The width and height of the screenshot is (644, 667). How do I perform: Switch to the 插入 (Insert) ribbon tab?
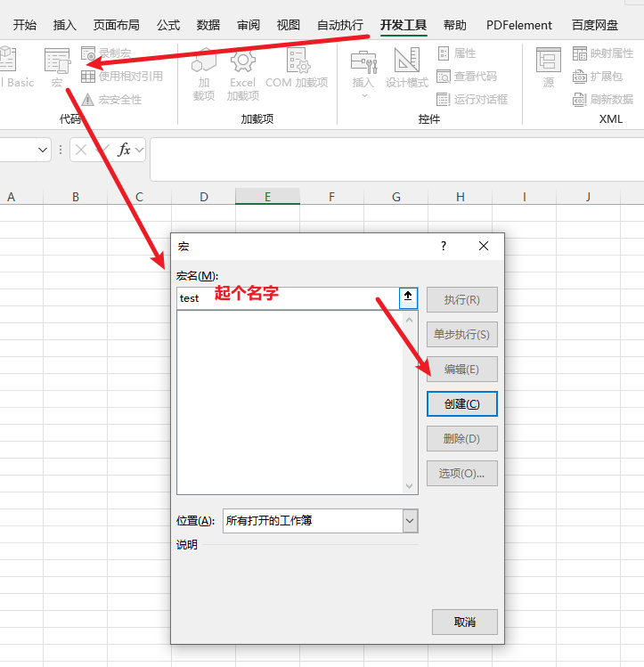coord(65,25)
